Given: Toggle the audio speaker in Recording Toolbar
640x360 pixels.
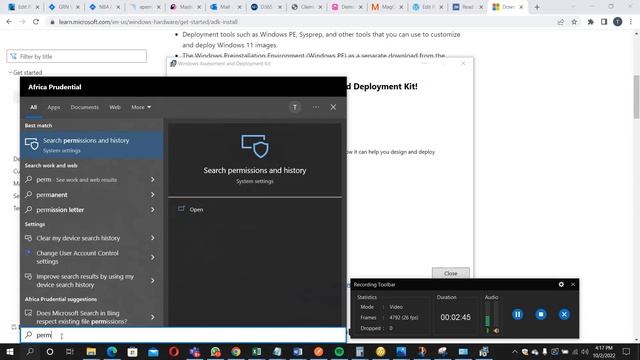Looking at the screenshot, I should click(496, 331).
